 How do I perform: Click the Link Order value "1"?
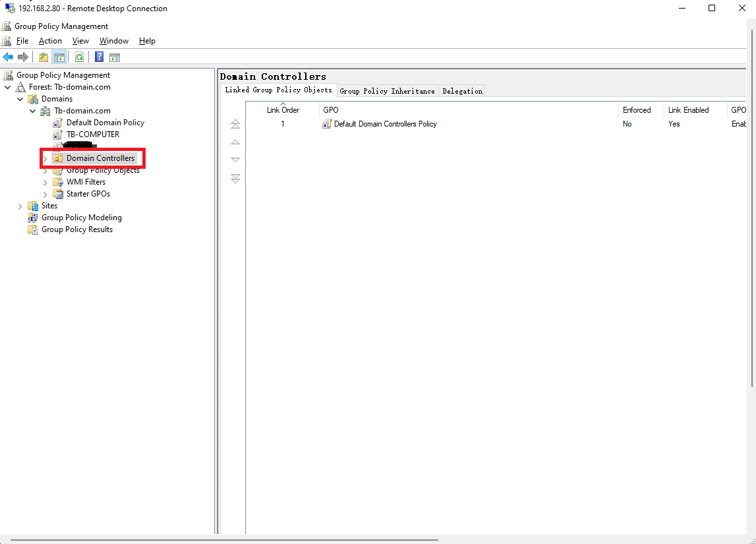(x=283, y=124)
